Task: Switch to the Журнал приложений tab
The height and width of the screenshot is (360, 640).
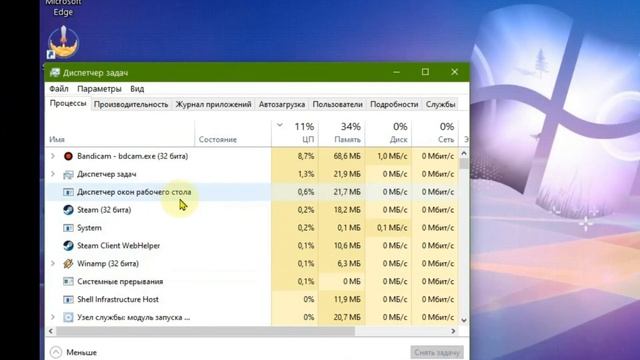Action: click(x=213, y=104)
